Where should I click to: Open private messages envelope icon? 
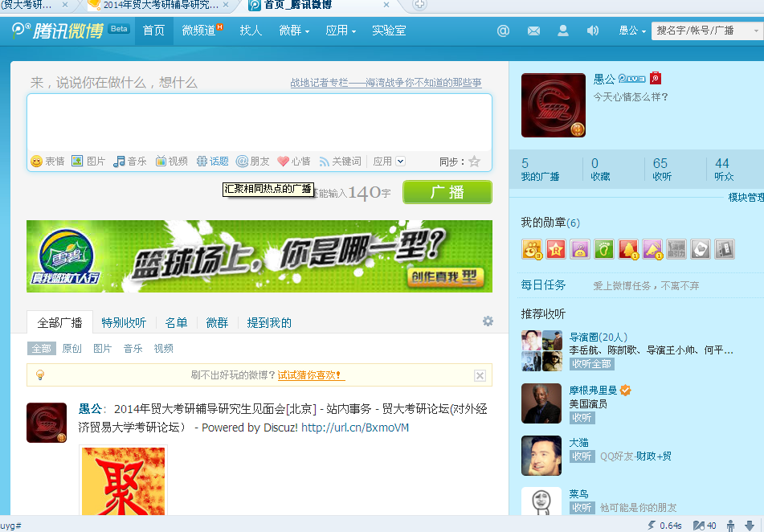point(533,31)
